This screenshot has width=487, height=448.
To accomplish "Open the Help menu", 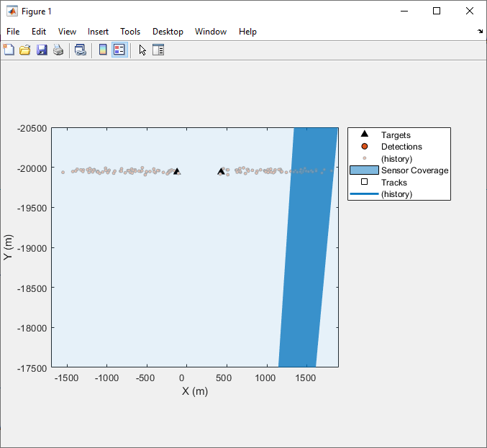I will 248,32.
